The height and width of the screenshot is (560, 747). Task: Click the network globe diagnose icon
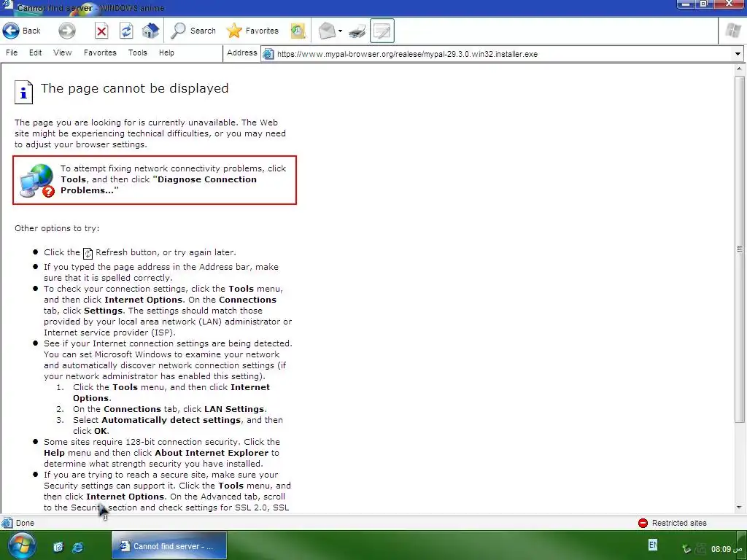click(37, 181)
